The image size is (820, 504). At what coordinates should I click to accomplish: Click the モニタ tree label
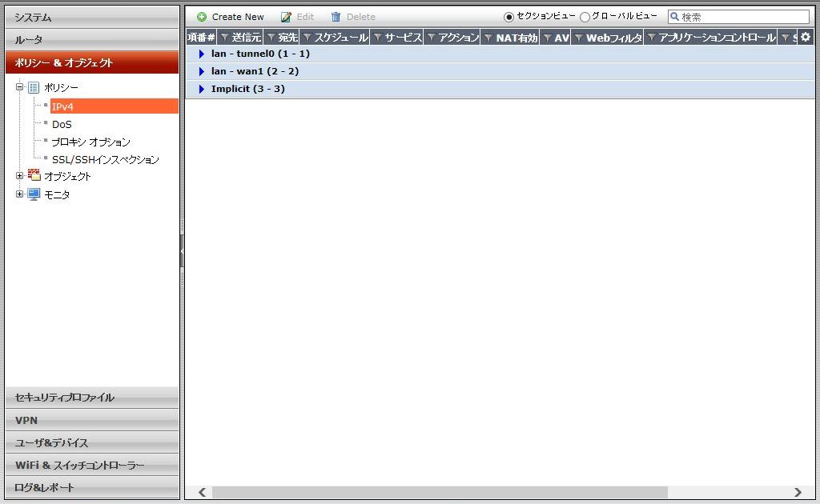click(x=57, y=194)
